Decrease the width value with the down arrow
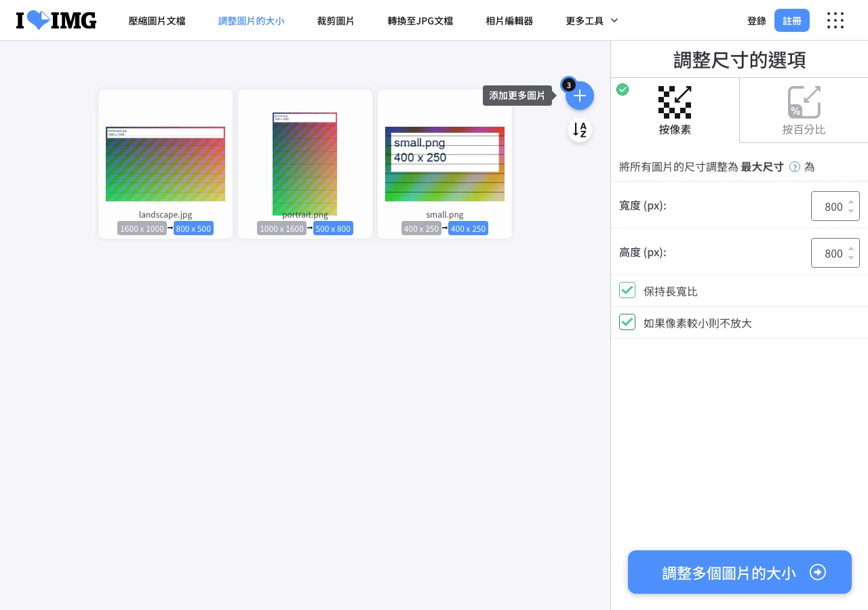This screenshot has width=868, height=610. (851, 211)
